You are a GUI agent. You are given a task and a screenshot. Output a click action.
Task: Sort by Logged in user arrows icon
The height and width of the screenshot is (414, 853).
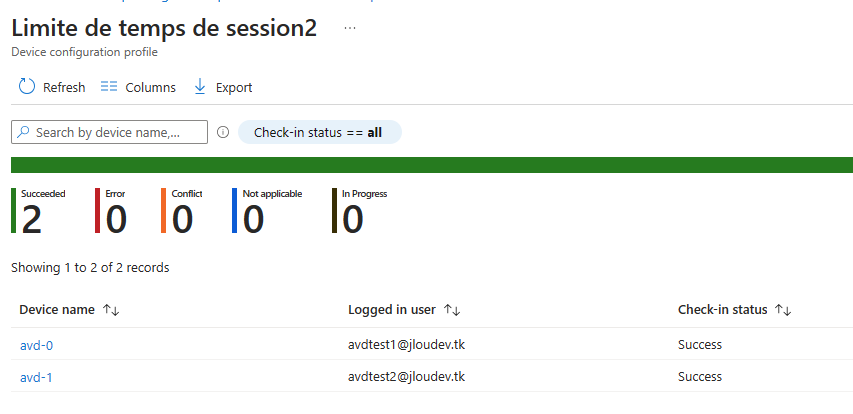click(452, 310)
